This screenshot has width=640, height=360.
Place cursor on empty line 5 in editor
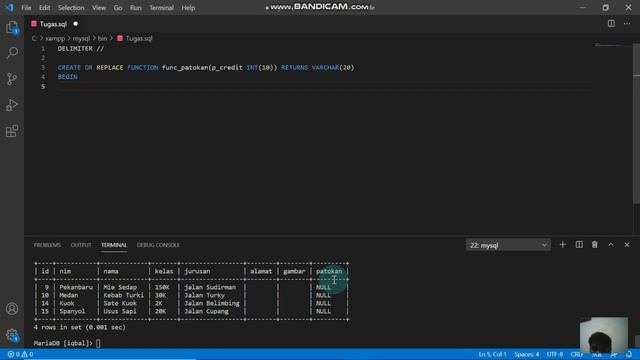[x=324, y=87]
